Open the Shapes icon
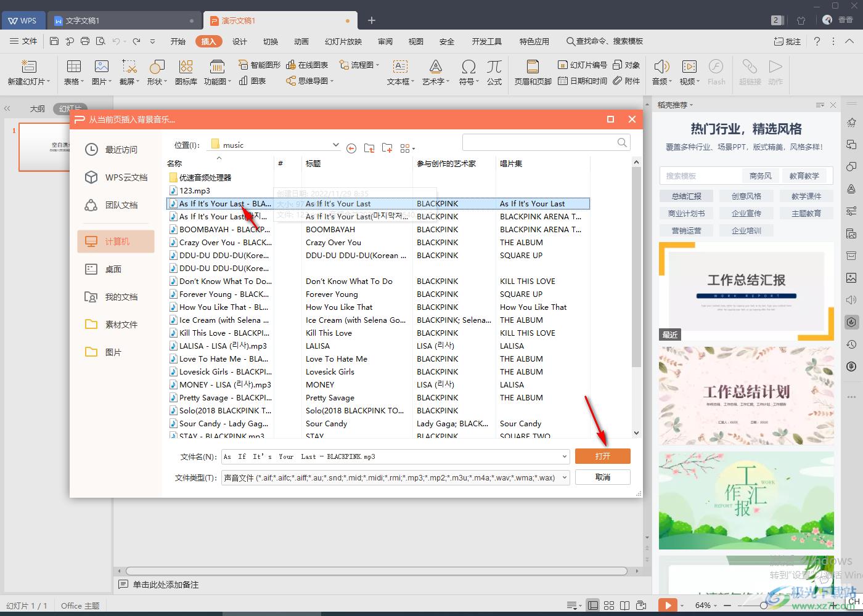The height and width of the screenshot is (616, 863). pyautogui.click(x=157, y=67)
